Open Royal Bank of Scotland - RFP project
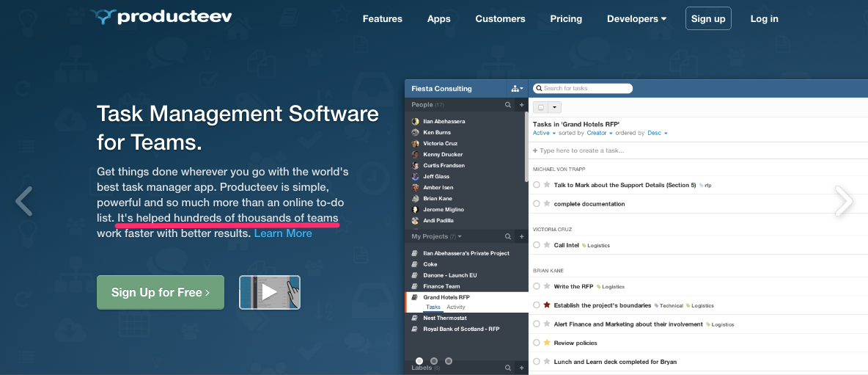 (462, 329)
